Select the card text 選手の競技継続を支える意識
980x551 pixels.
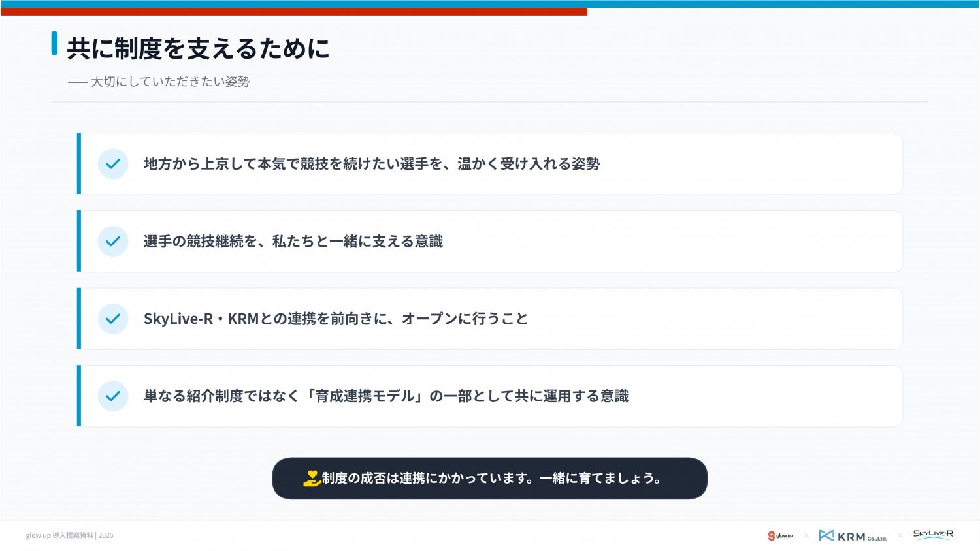pos(293,242)
